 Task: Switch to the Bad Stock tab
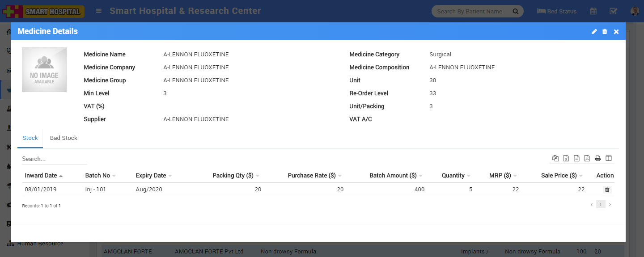64,138
